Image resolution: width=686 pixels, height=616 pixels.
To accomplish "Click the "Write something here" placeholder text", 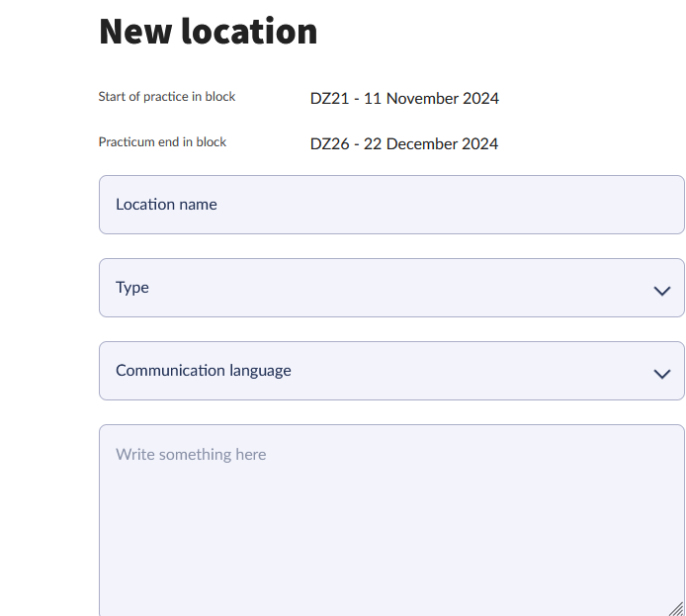I will point(191,455).
